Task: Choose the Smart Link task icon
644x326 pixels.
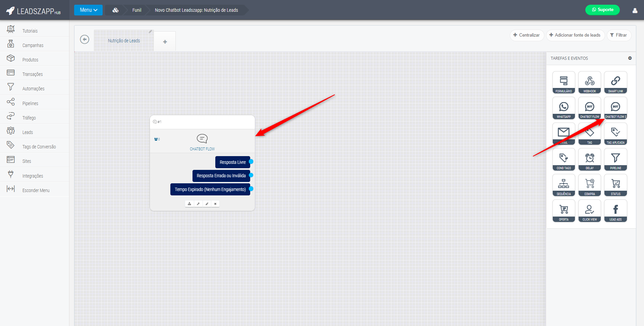Action: coord(615,82)
